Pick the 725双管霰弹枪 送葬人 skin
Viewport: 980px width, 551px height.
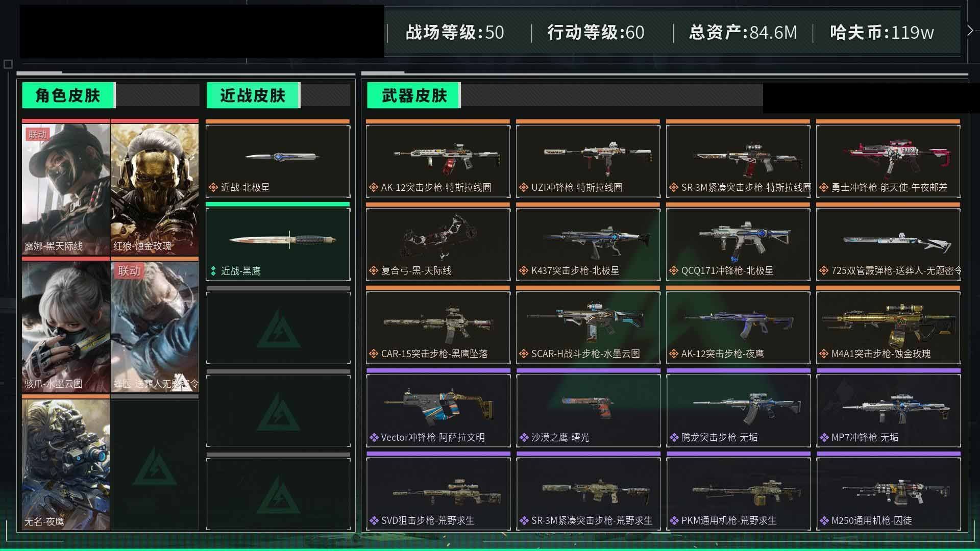[x=888, y=244]
